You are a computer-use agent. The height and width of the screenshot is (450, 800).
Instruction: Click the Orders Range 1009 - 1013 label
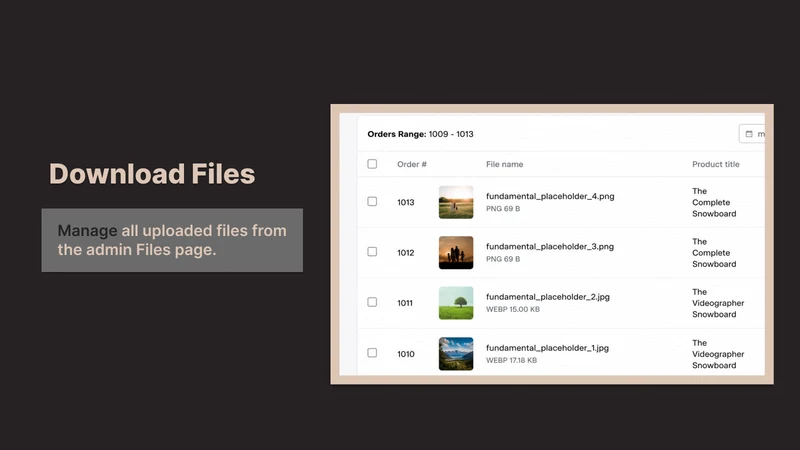[420, 134]
